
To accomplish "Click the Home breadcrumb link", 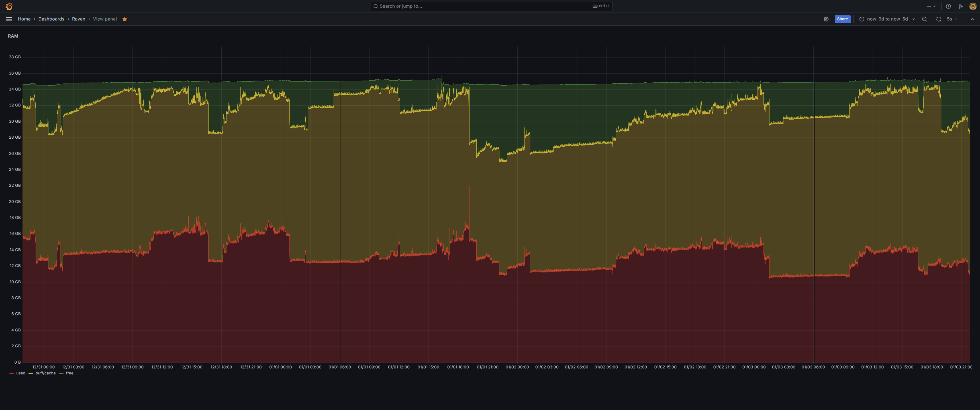I will coord(24,19).
